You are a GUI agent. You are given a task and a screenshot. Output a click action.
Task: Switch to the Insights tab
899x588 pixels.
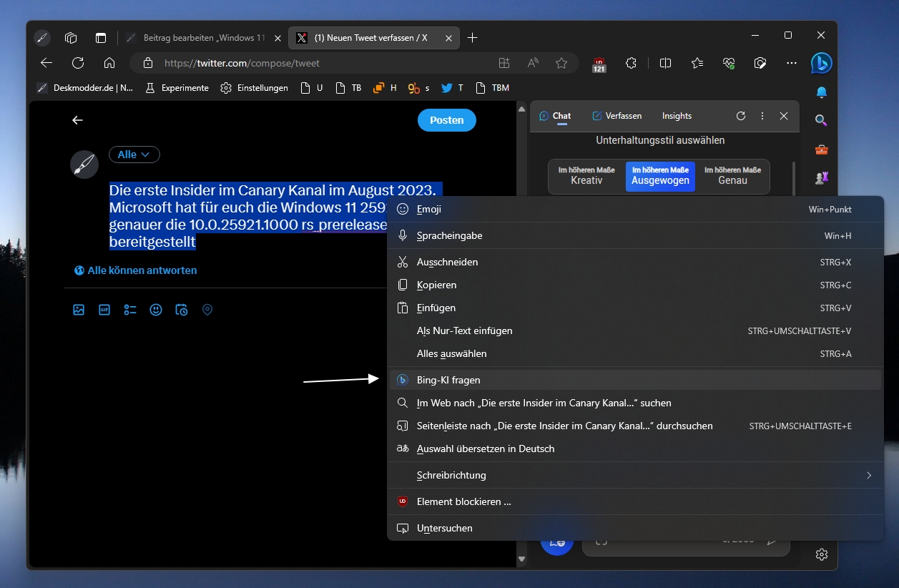click(677, 116)
